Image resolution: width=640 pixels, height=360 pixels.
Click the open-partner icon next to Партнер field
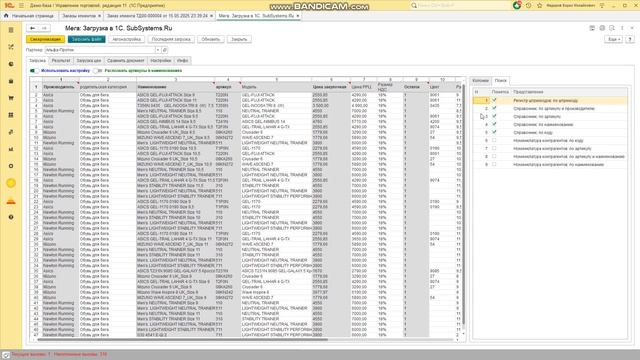[x=164, y=50]
